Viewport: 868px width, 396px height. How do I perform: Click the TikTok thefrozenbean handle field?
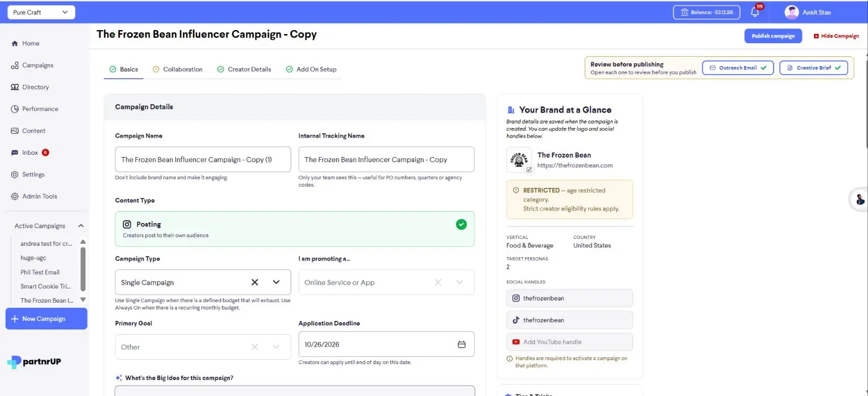click(569, 320)
